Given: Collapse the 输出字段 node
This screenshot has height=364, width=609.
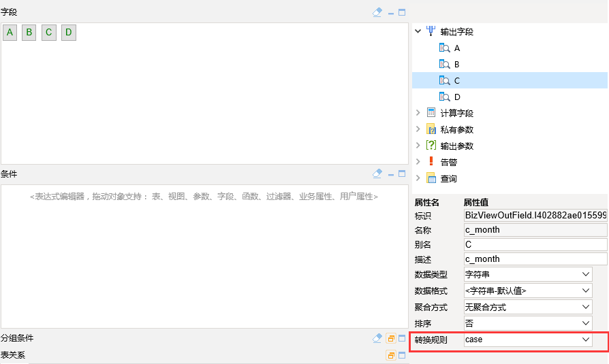Looking at the screenshot, I should click(x=418, y=31).
